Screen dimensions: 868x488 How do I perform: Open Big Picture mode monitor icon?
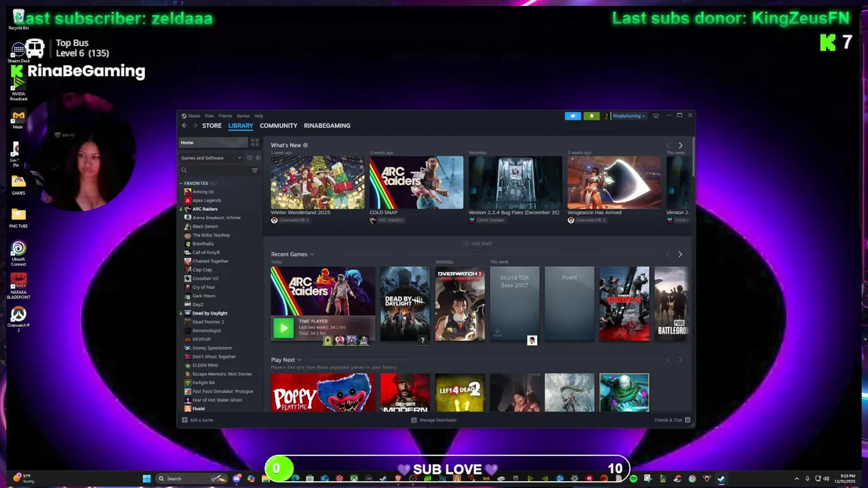(x=656, y=116)
